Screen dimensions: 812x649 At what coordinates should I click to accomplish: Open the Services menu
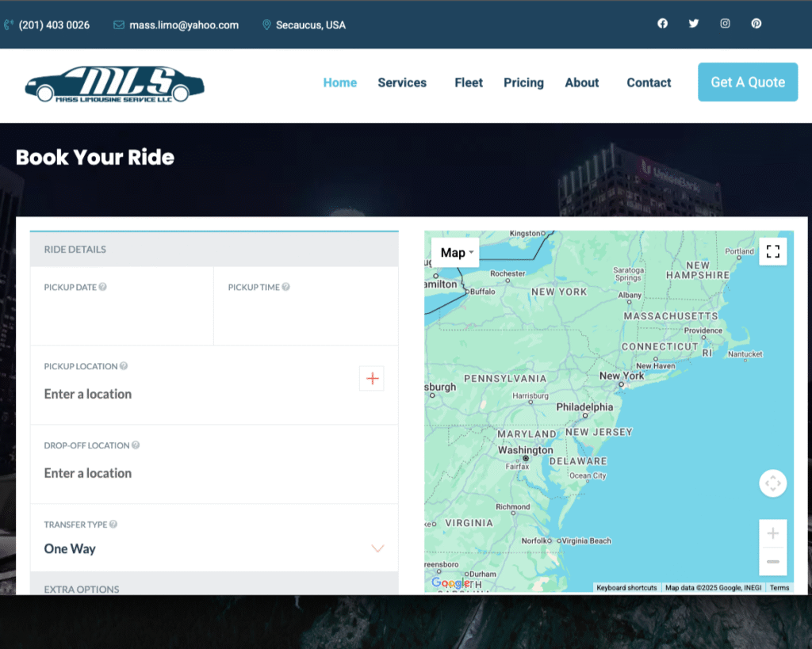tap(402, 82)
